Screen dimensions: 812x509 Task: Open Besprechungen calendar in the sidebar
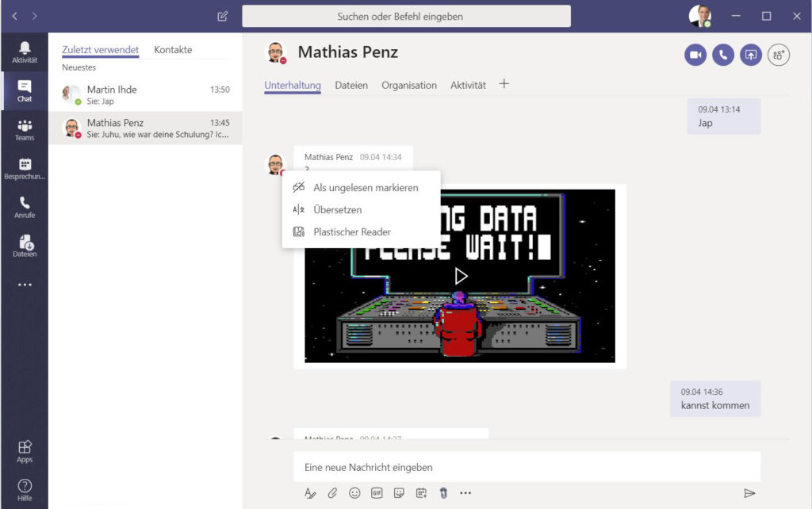click(25, 168)
